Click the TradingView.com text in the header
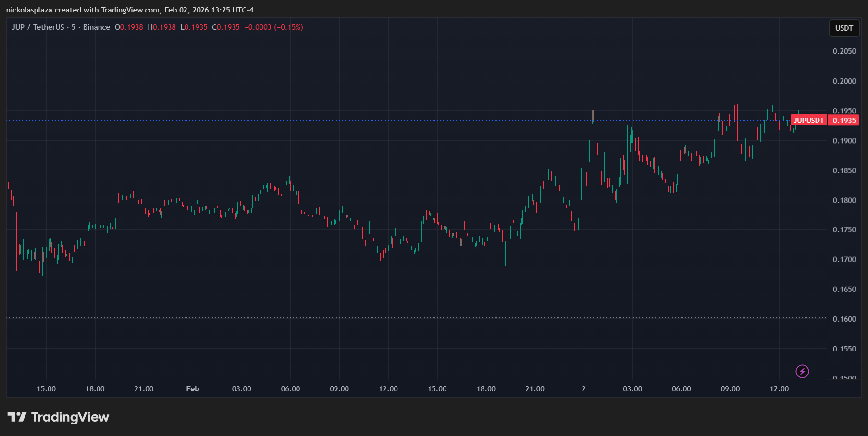The image size is (868, 436). 130,10
